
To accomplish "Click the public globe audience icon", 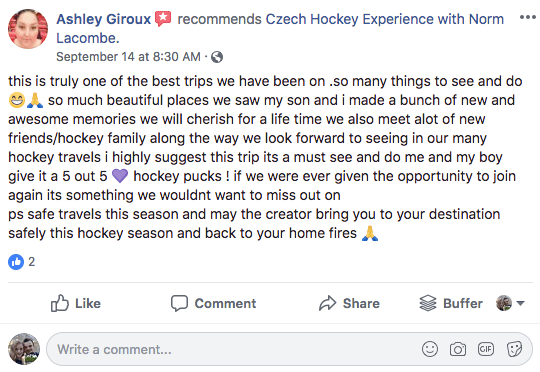I will coord(217,57).
